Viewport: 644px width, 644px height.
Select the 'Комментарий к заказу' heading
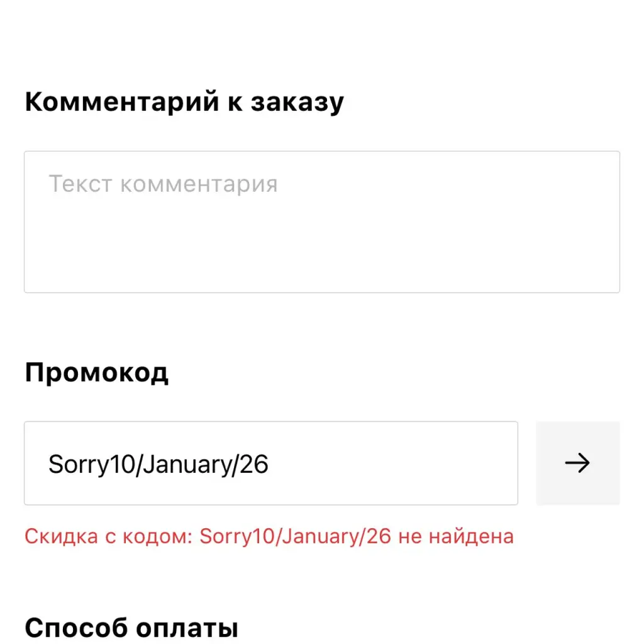184,102
